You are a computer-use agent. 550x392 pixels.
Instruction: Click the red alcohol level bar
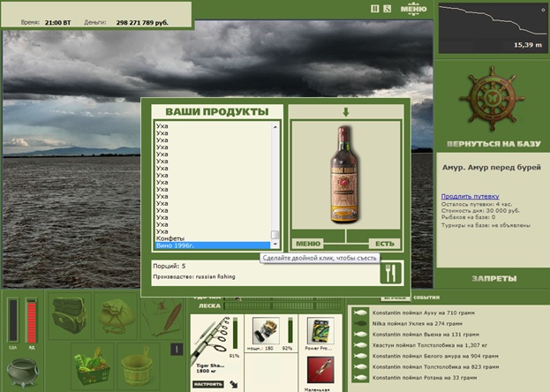(32, 320)
